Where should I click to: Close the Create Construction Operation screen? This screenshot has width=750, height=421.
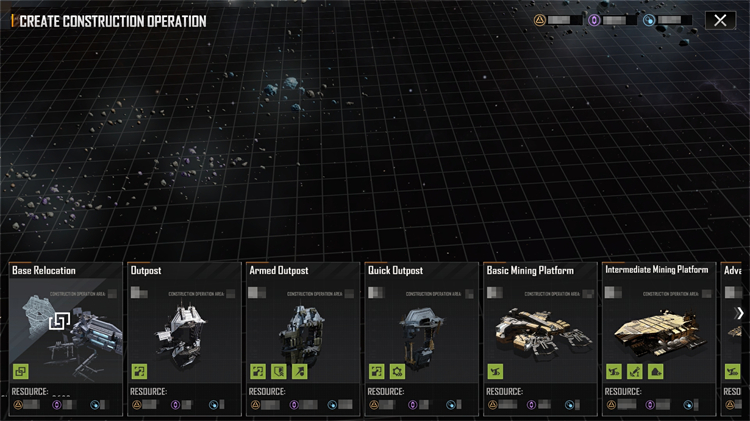point(720,20)
